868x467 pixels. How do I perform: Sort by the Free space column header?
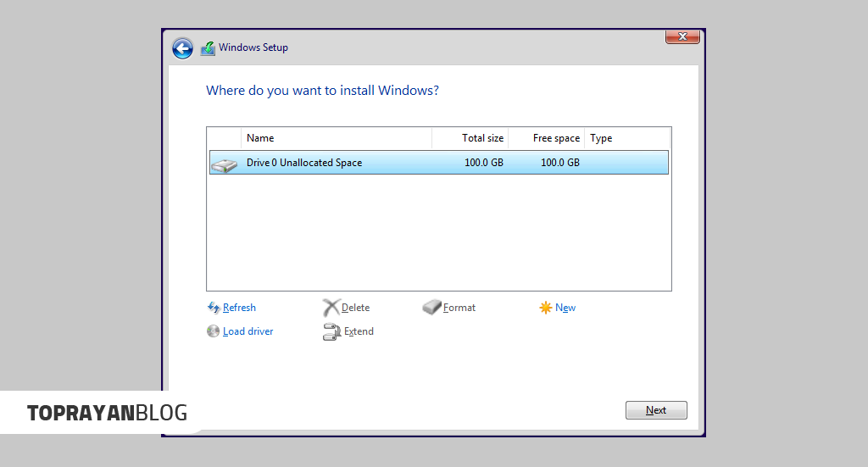coord(547,138)
